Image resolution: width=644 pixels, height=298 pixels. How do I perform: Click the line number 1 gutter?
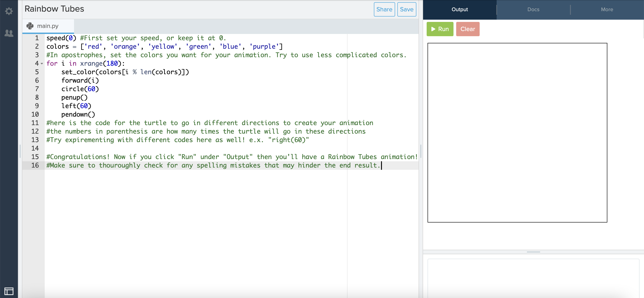coord(36,38)
